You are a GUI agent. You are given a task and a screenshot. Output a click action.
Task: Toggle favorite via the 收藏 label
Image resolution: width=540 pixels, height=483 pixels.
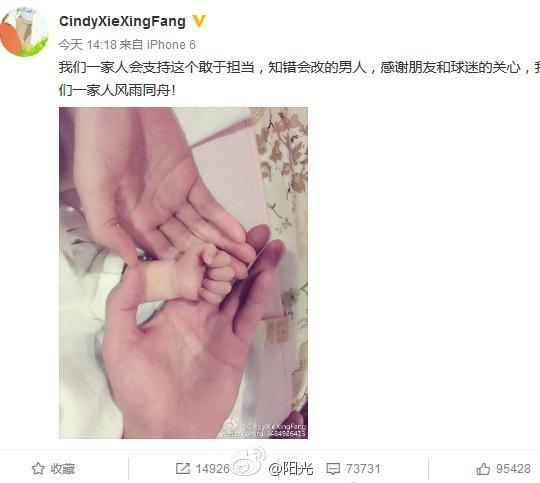(x=63, y=469)
